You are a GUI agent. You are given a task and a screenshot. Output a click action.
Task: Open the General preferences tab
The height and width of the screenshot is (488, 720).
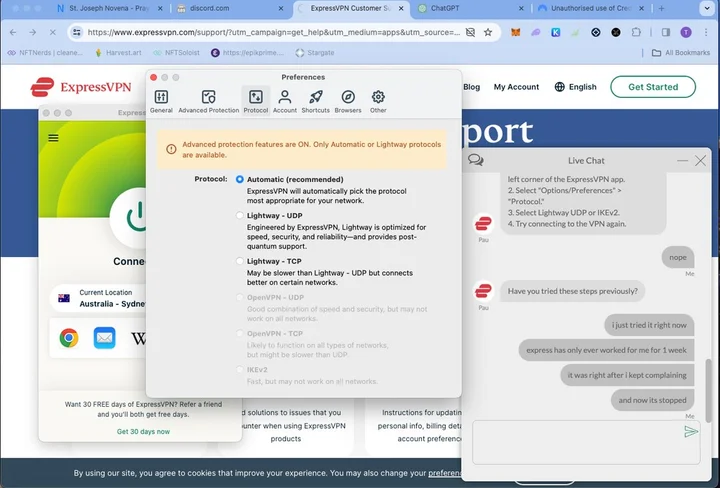pyautogui.click(x=161, y=100)
